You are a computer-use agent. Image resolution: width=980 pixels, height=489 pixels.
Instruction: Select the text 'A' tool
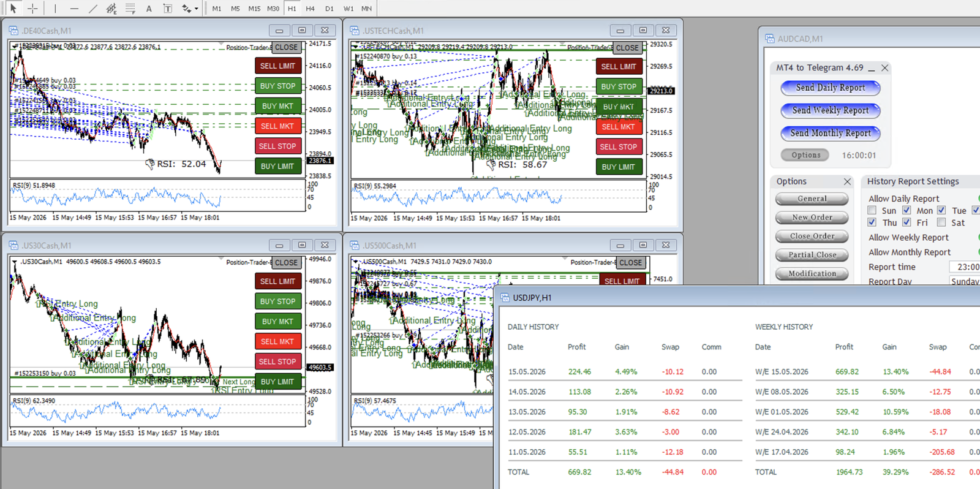[149, 9]
